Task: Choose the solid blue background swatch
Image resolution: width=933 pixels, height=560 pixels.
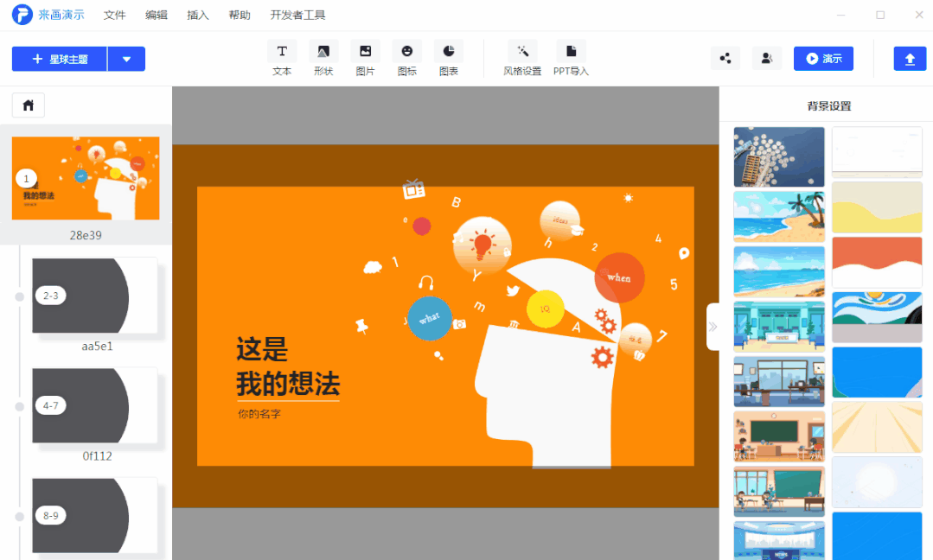Action: pyautogui.click(x=877, y=535)
